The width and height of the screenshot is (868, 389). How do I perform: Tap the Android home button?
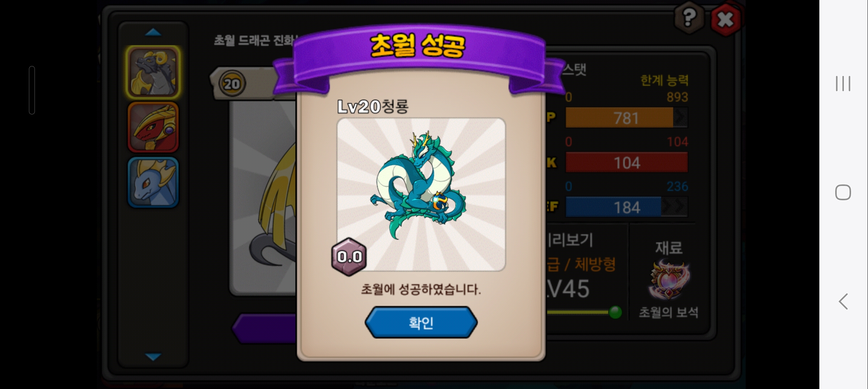tap(843, 192)
